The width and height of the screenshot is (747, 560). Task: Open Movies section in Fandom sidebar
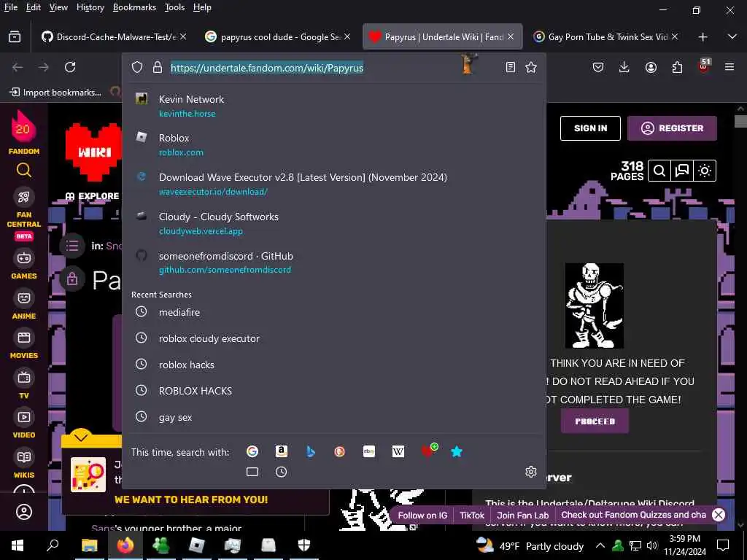[24, 344]
